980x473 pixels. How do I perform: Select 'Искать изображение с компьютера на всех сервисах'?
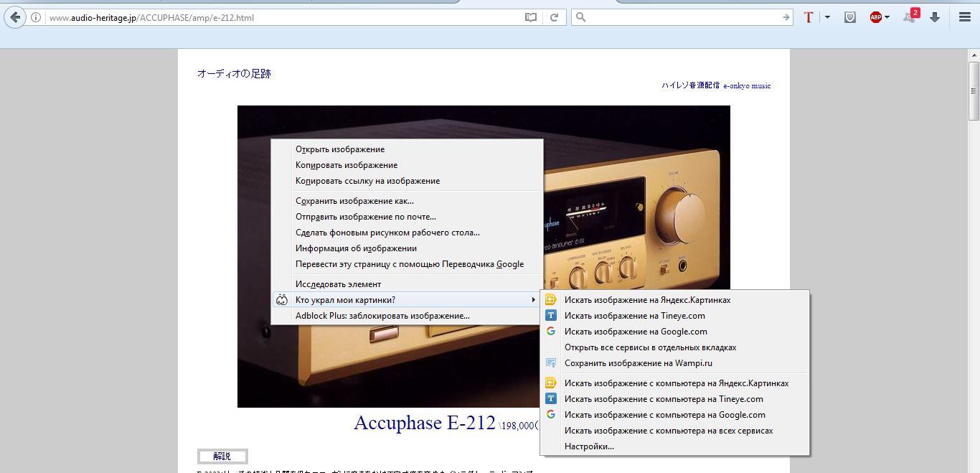(675, 431)
